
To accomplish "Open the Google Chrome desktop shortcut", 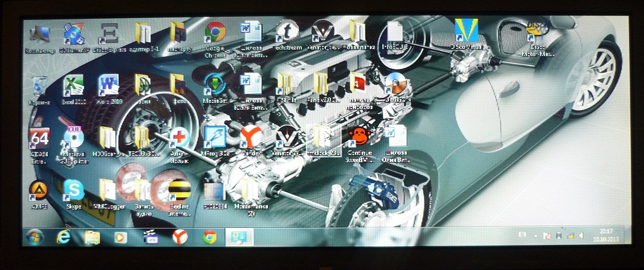I will coord(215,32).
